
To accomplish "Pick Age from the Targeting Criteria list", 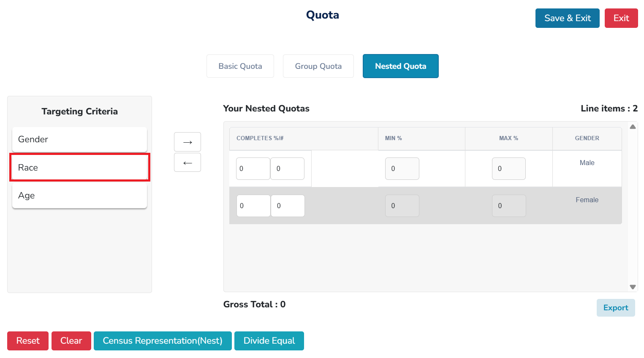I will pyautogui.click(x=79, y=195).
